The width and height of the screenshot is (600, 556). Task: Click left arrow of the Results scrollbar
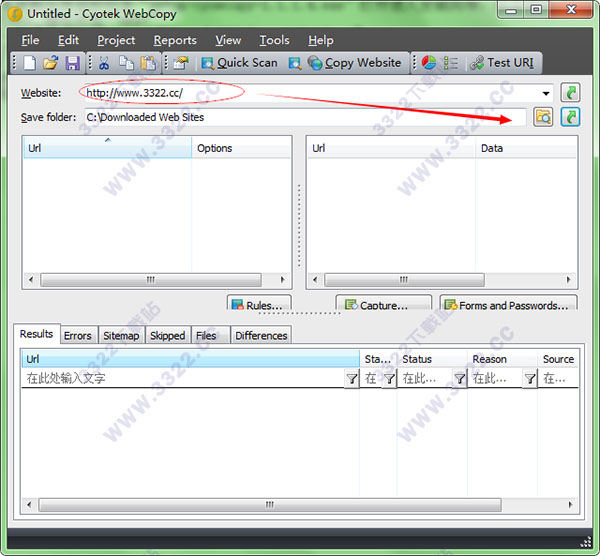[x=29, y=504]
